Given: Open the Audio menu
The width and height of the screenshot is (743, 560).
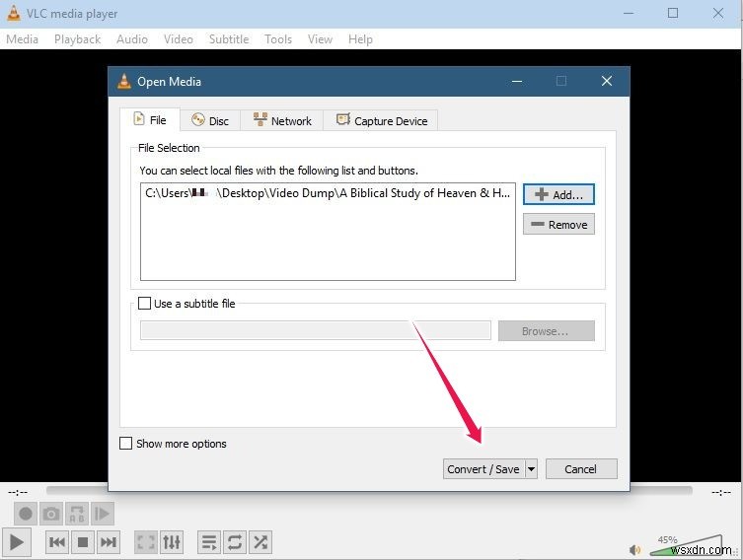Looking at the screenshot, I should click(x=132, y=39).
